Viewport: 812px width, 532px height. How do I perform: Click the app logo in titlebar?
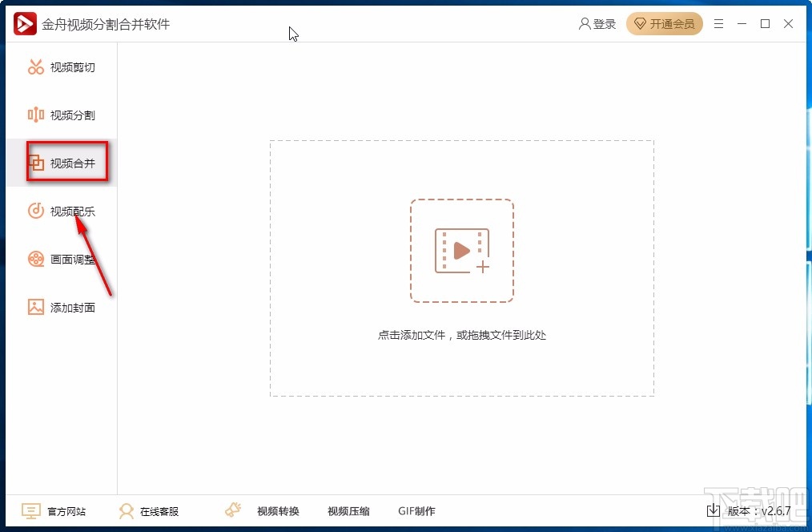(x=24, y=23)
